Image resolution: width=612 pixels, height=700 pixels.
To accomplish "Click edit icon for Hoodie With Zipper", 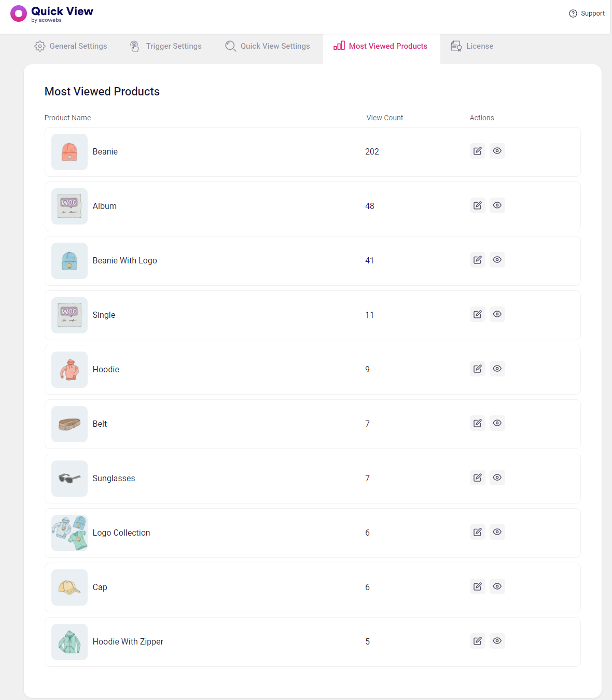I will click(478, 641).
